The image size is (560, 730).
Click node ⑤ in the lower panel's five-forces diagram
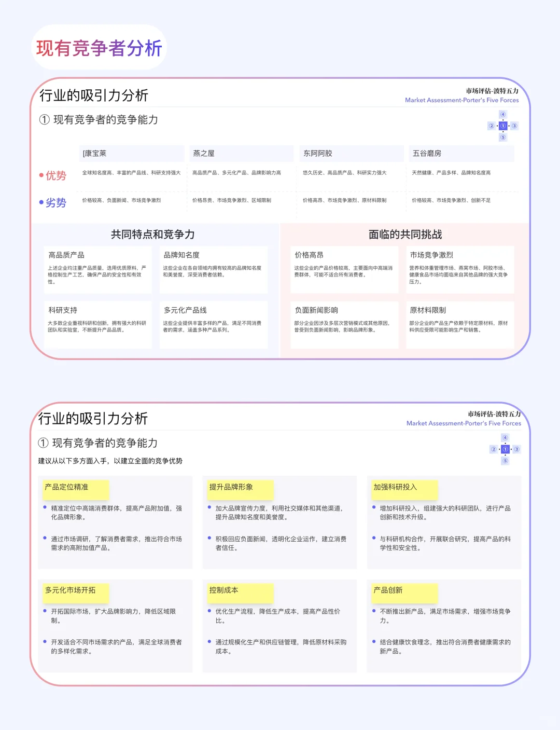(x=505, y=461)
